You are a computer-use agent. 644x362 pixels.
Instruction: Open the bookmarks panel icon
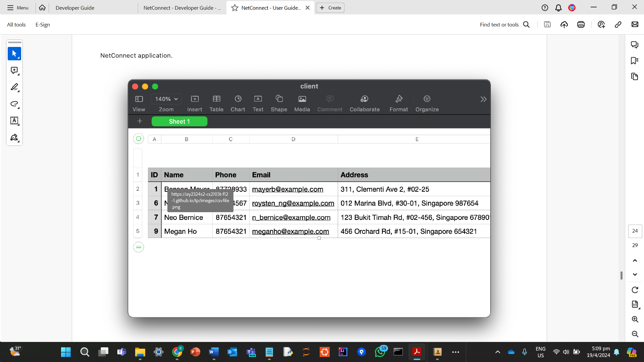(x=634, y=61)
